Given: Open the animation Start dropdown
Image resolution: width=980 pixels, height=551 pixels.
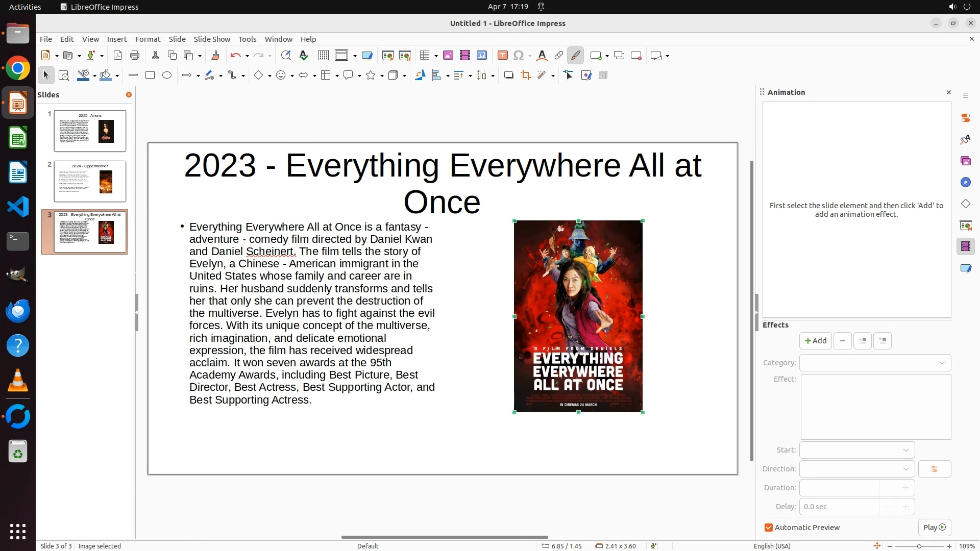Looking at the screenshot, I should (857, 450).
